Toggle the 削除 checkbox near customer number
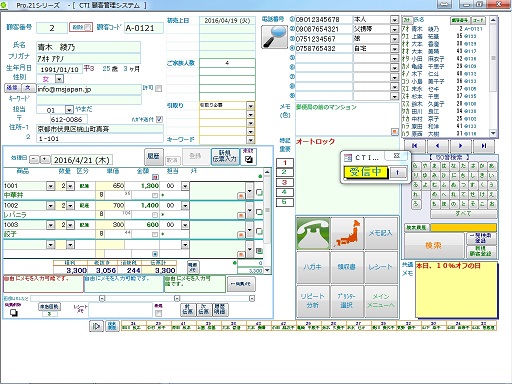Viewport: 512px width, 384px height. coord(87,27)
